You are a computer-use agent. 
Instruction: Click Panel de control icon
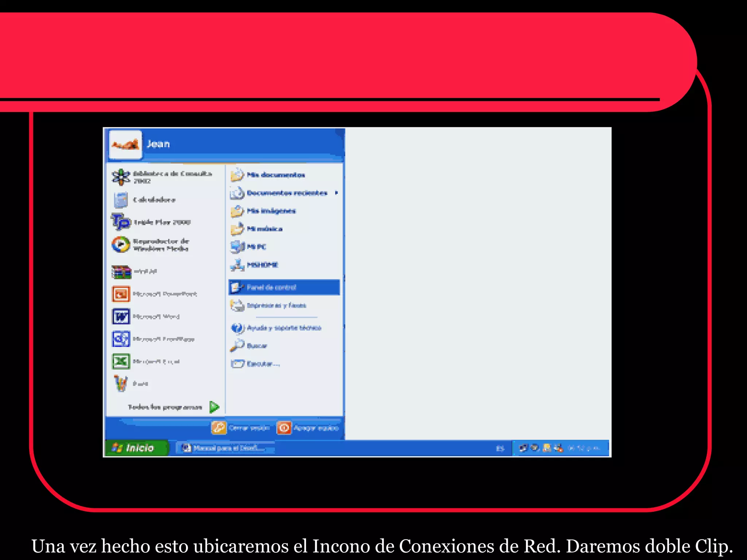(x=237, y=287)
